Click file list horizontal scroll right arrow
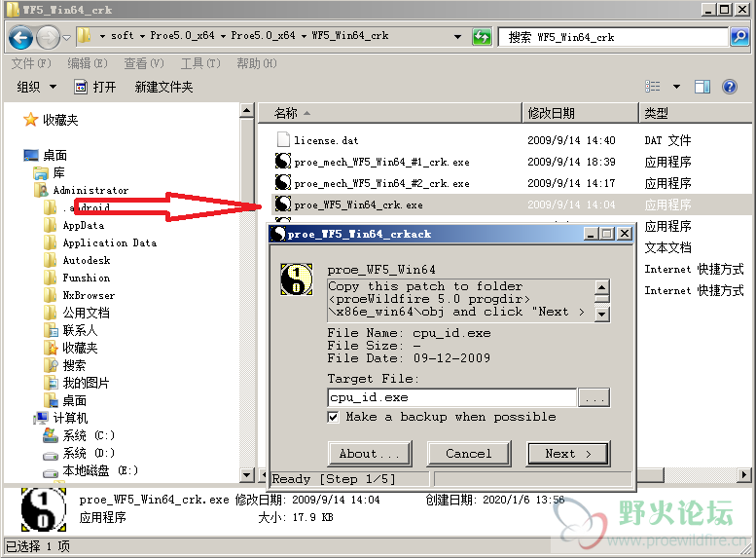Screen dimensions: 756x558 tap(744, 475)
